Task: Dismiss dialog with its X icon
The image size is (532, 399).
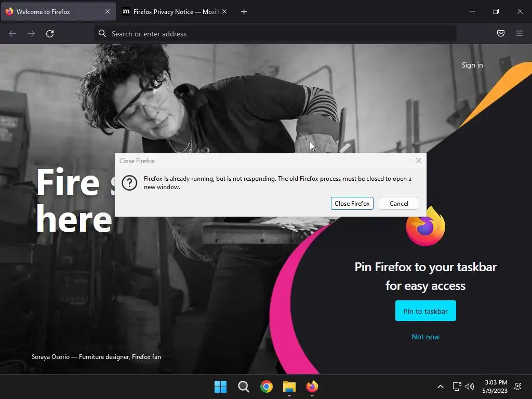Action: click(x=418, y=161)
